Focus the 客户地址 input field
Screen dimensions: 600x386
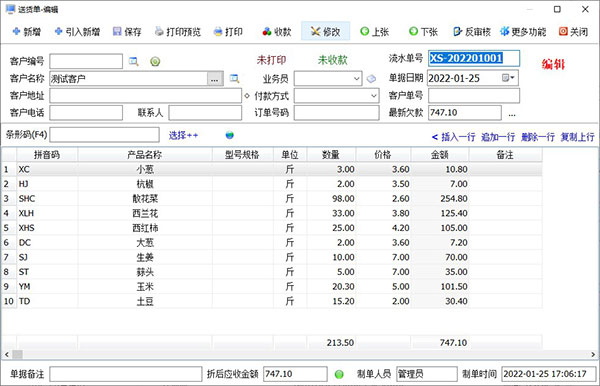[145, 96]
